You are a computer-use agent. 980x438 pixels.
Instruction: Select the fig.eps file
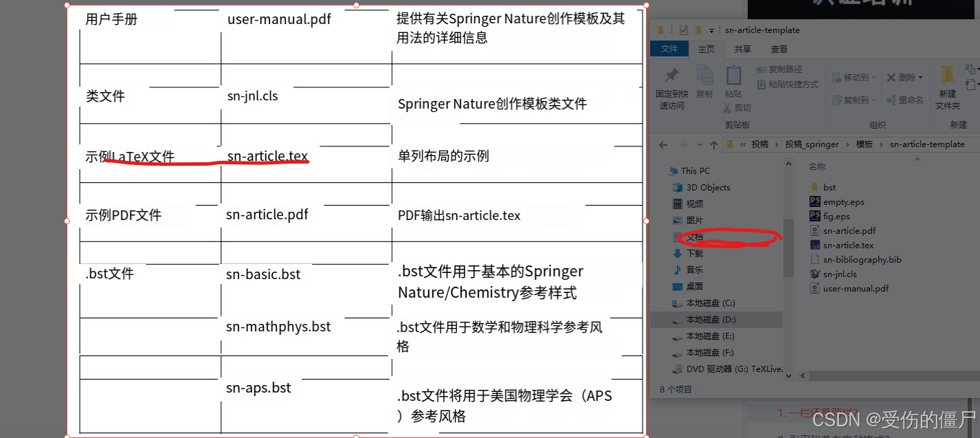(x=829, y=217)
